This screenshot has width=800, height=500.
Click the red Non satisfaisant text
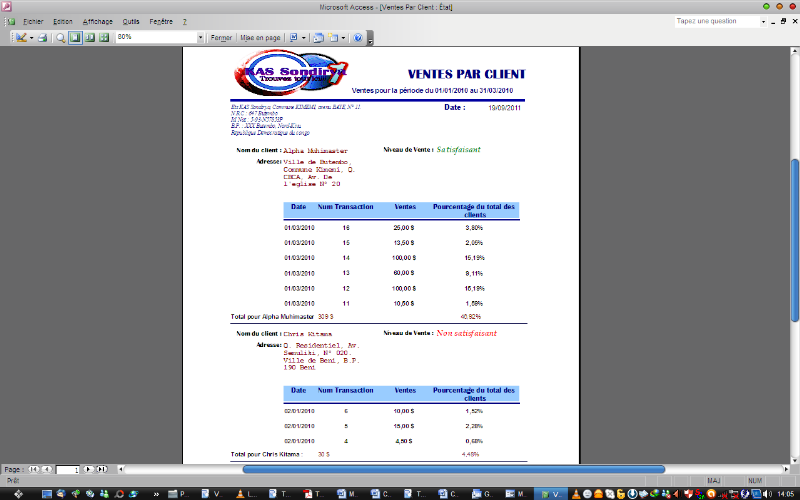click(x=466, y=333)
